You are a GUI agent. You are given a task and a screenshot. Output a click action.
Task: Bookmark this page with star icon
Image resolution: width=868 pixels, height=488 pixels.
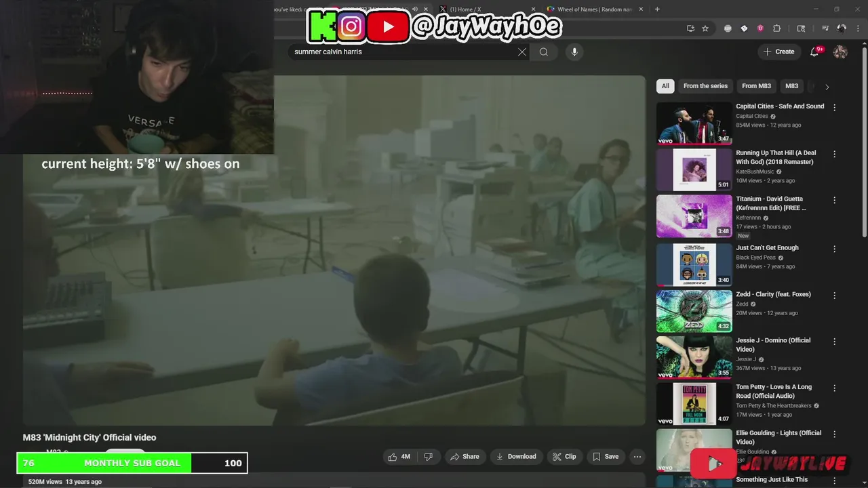click(x=705, y=28)
